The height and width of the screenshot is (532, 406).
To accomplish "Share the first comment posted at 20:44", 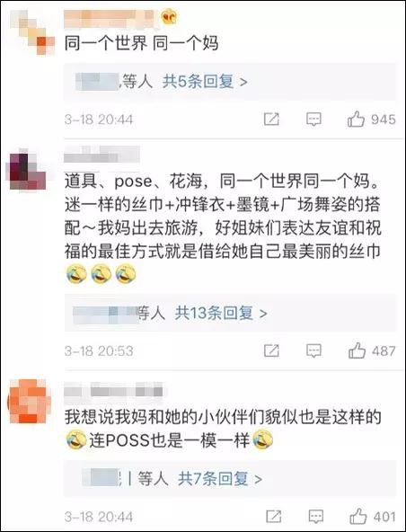I will tap(271, 120).
